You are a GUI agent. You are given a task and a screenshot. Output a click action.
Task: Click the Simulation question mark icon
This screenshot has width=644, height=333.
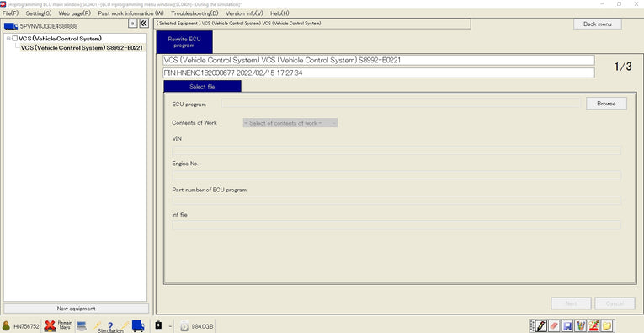(110, 327)
